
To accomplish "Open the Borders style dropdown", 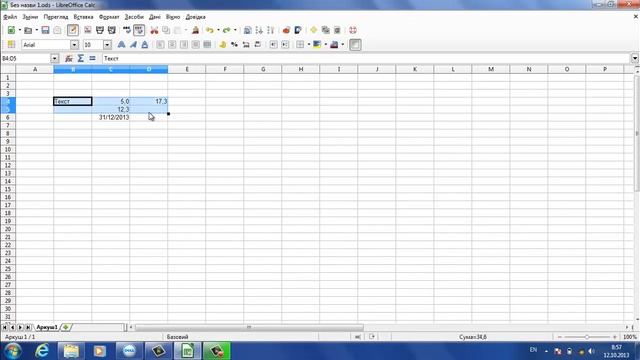I will click(x=309, y=44).
